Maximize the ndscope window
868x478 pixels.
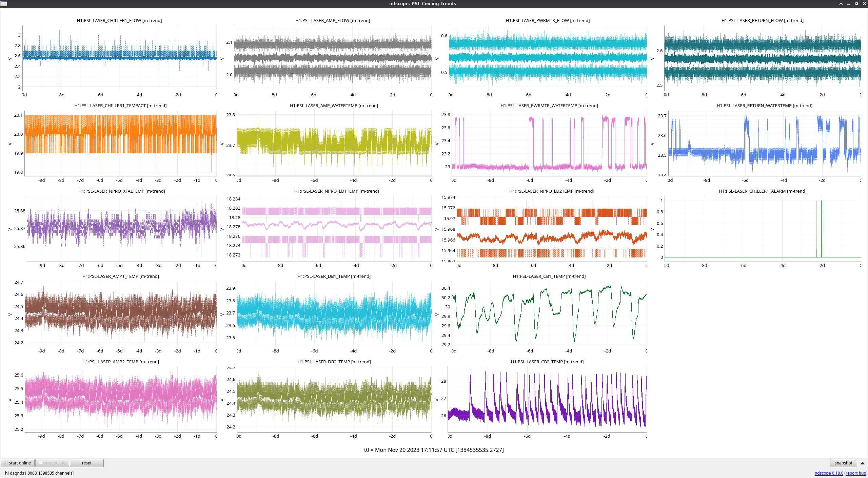click(x=856, y=4)
